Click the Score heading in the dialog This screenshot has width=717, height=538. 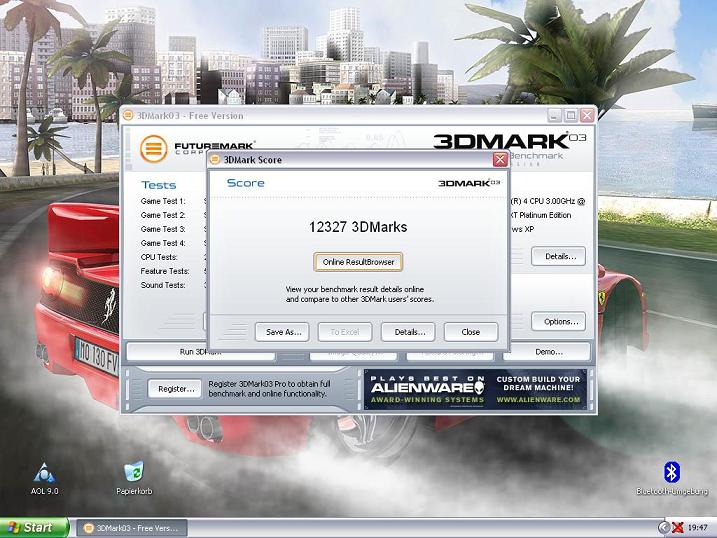pos(246,183)
